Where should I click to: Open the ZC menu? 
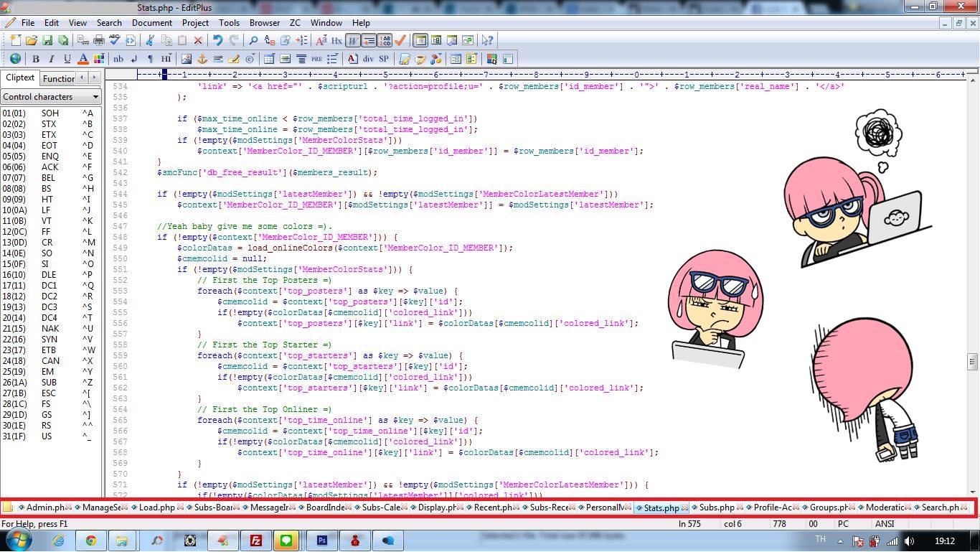(295, 22)
